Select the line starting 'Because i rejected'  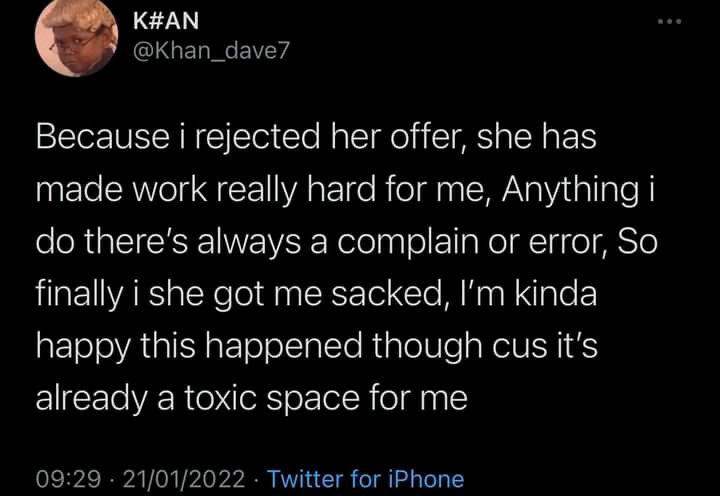[x=316, y=137]
